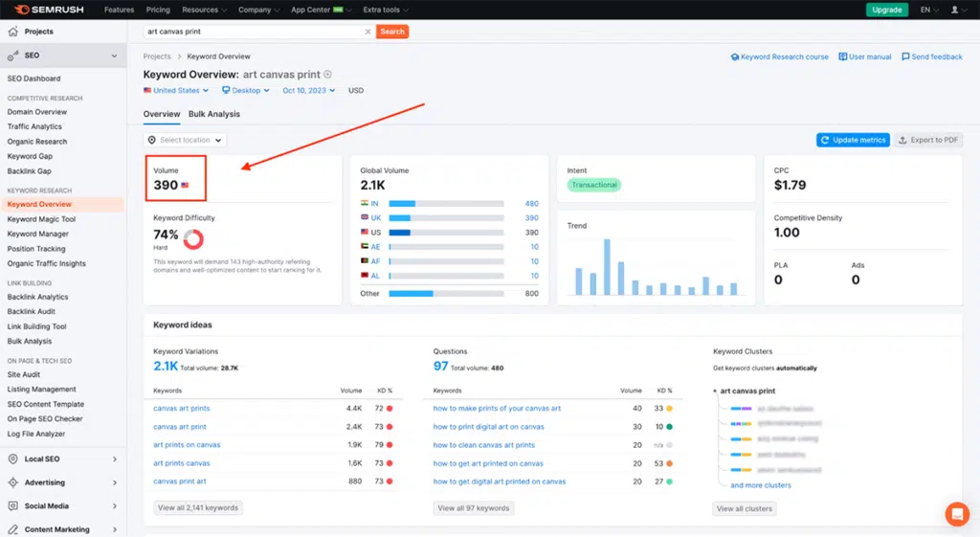Open the Resources menu
This screenshot has width=980, height=537.
click(205, 10)
